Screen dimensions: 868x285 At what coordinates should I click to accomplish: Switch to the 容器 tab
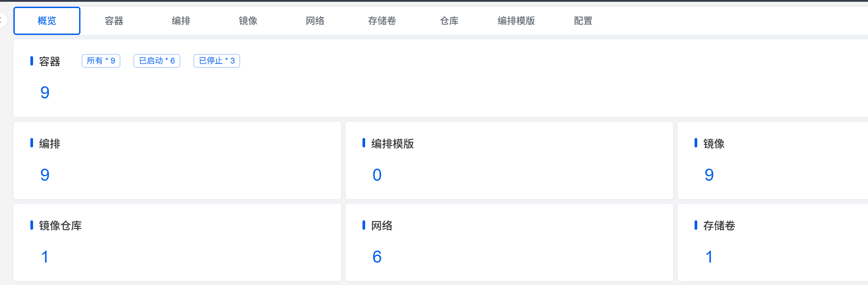point(114,21)
